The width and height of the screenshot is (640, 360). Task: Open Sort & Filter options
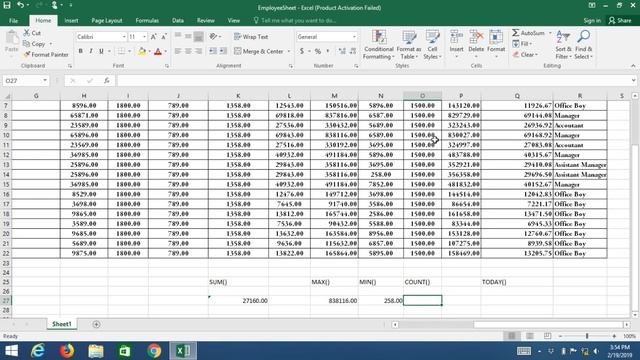563,44
